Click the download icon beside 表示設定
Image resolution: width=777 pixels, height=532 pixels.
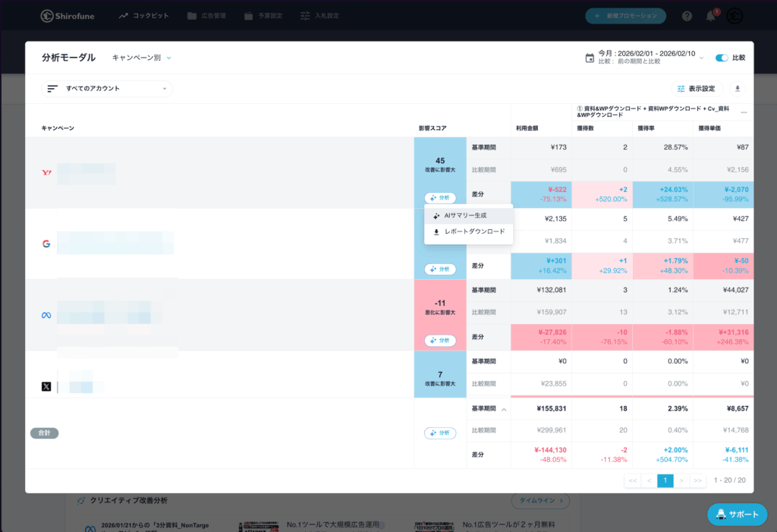point(737,89)
